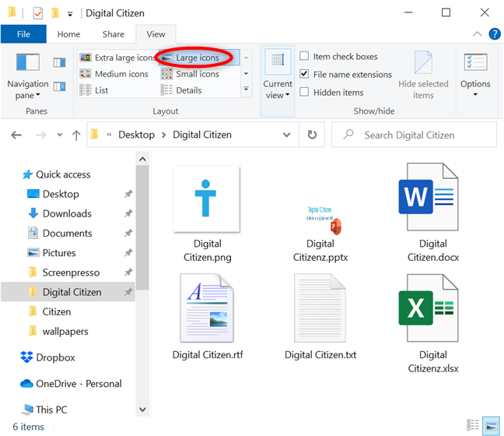
Task: Open the Recent locations dropdown
Action: coord(59,135)
